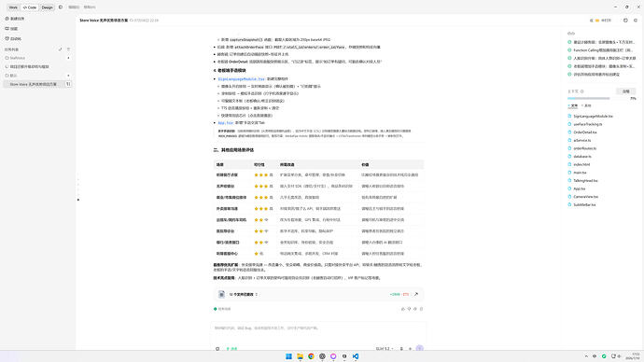This screenshot has width=644, height=362.
Task: Click the chat bubble icon beside Design tab
Action: coord(61,7)
